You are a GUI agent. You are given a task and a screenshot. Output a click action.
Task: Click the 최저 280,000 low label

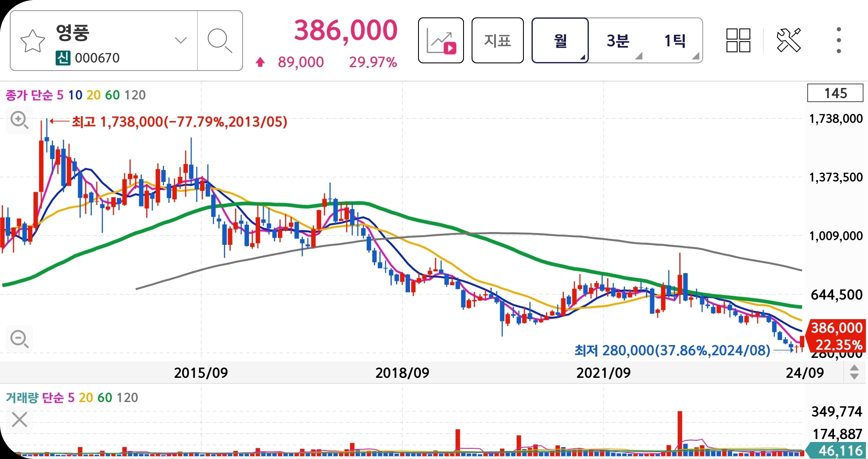(672, 350)
